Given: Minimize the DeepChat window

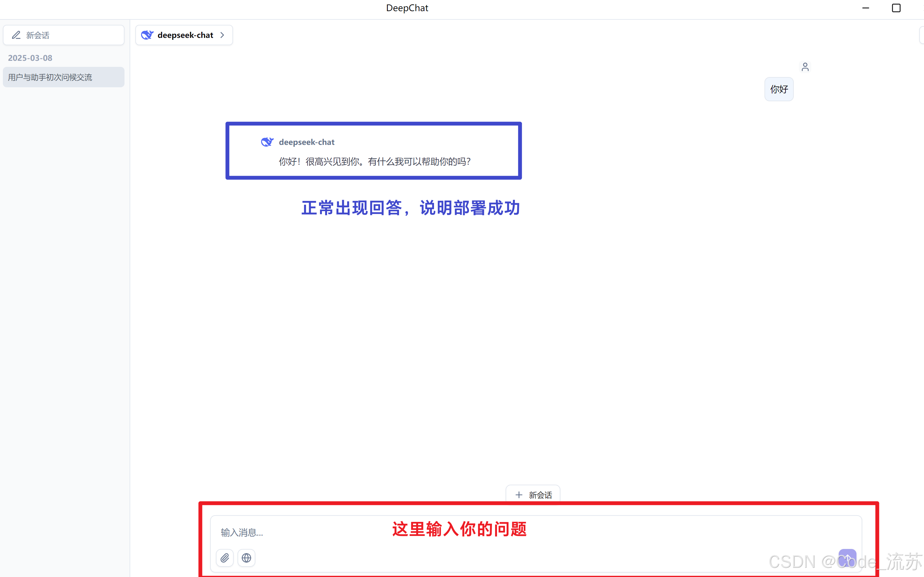Looking at the screenshot, I should (x=866, y=8).
